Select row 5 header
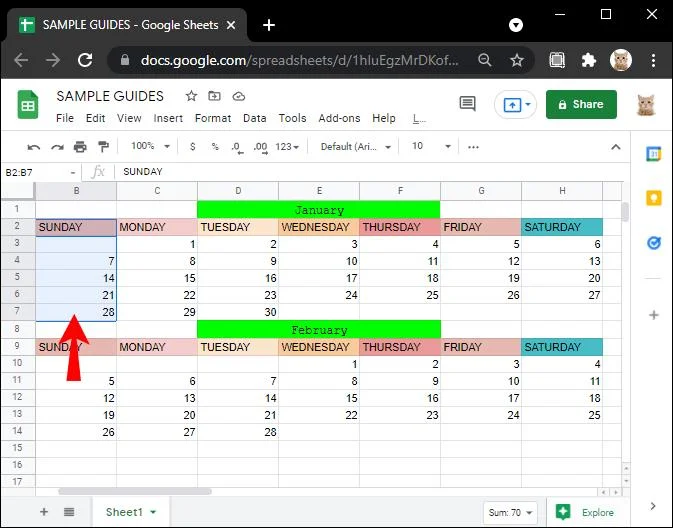 pyautogui.click(x=17, y=278)
